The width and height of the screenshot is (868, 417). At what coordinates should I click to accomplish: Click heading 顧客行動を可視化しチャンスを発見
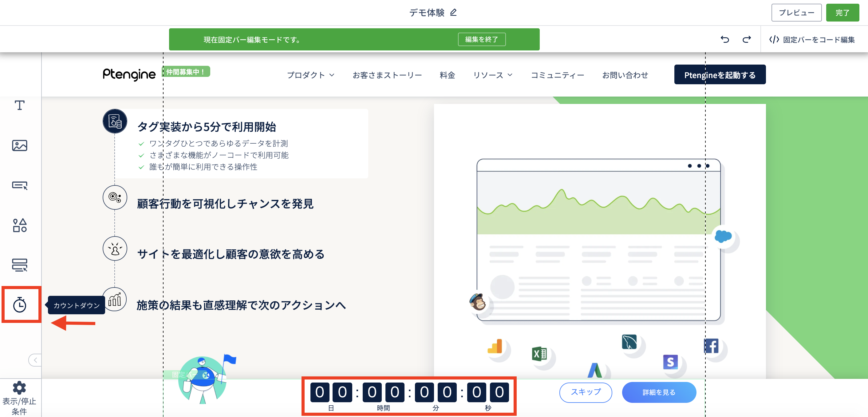pyautogui.click(x=225, y=204)
